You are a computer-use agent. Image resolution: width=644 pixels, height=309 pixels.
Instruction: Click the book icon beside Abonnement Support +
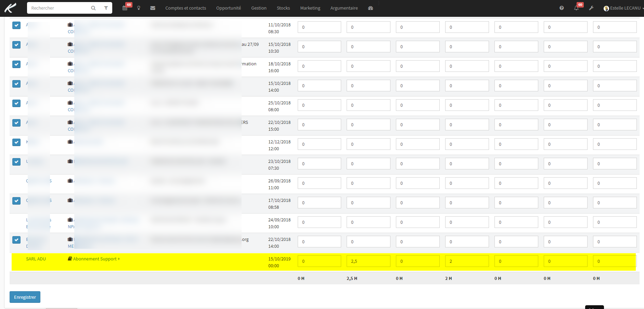pos(70,259)
